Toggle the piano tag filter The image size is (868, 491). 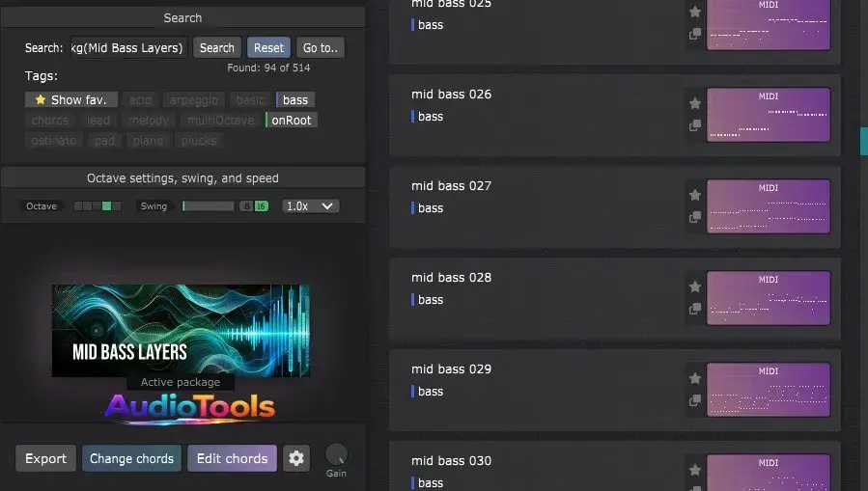pyautogui.click(x=148, y=141)
